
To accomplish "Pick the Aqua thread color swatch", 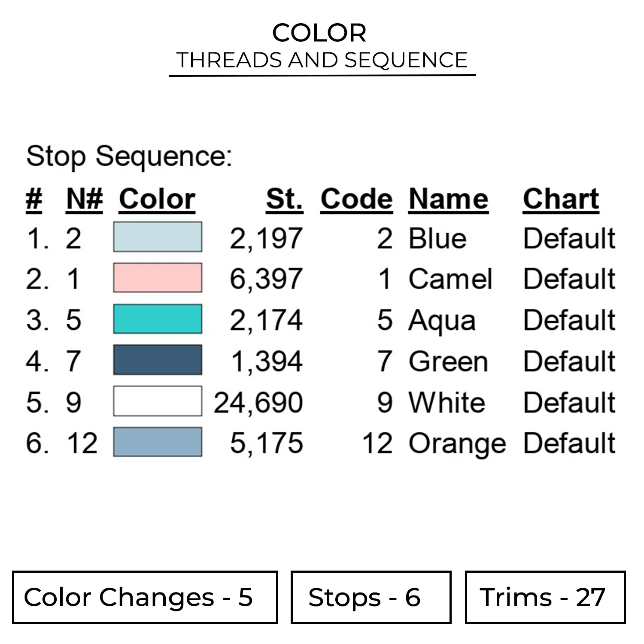I will point(158,319).
